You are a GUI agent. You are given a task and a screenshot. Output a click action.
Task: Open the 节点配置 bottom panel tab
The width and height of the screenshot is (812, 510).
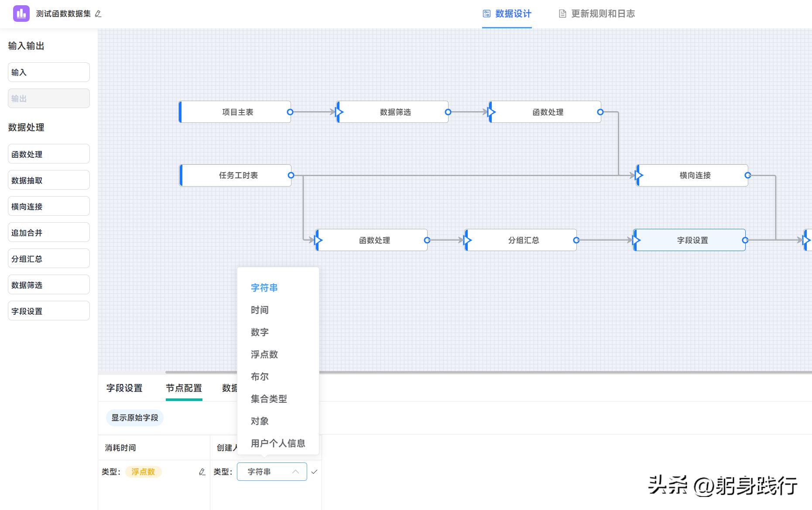coord(184,388)
